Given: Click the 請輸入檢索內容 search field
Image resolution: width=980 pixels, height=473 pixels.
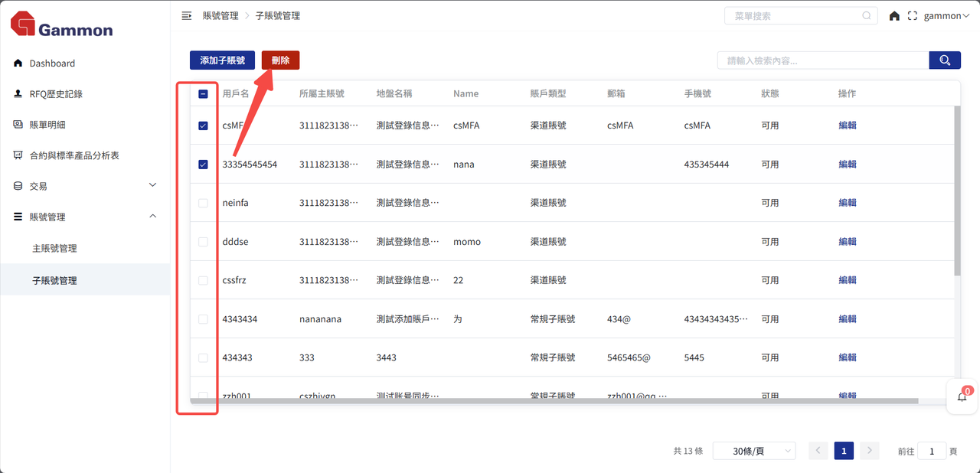Looking at the screenshot, I should pos(822,60).
